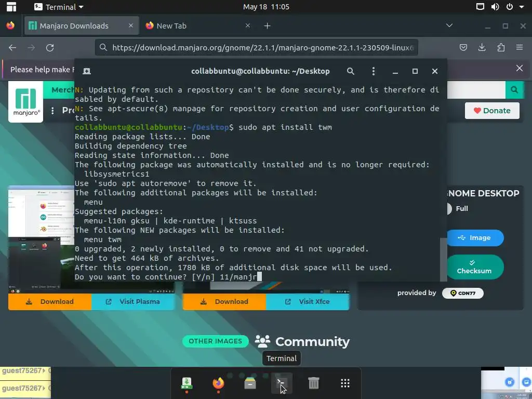Click the blue Image button
The image size is (532, 399).
pyautogui.click(x=475, y=238)
